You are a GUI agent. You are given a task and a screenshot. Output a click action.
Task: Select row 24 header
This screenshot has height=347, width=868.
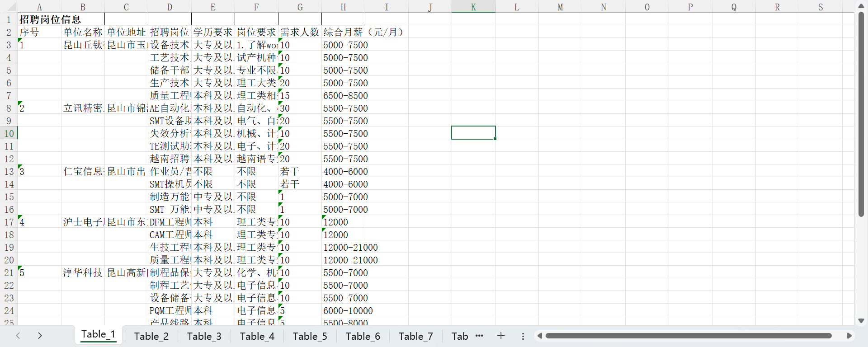[9, 310]
